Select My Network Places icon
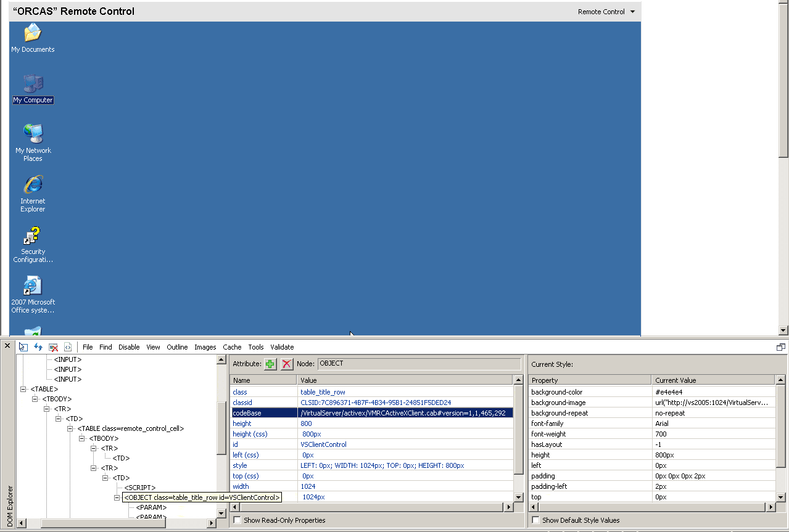Screen dimensions: 789x532 (x=33, y=142)
